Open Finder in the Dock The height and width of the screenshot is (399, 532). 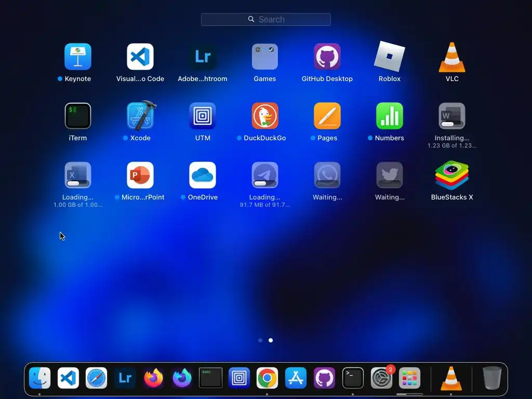pos(39,378)
